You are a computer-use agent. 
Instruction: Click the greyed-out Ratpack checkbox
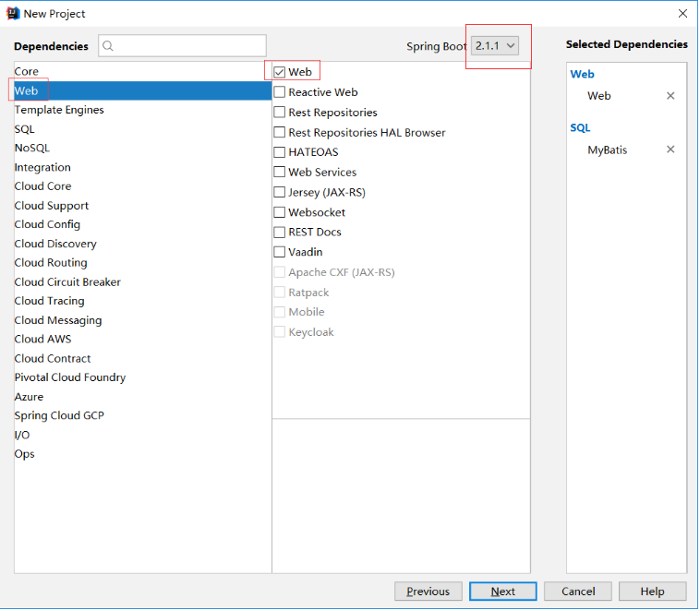[280, 293]
